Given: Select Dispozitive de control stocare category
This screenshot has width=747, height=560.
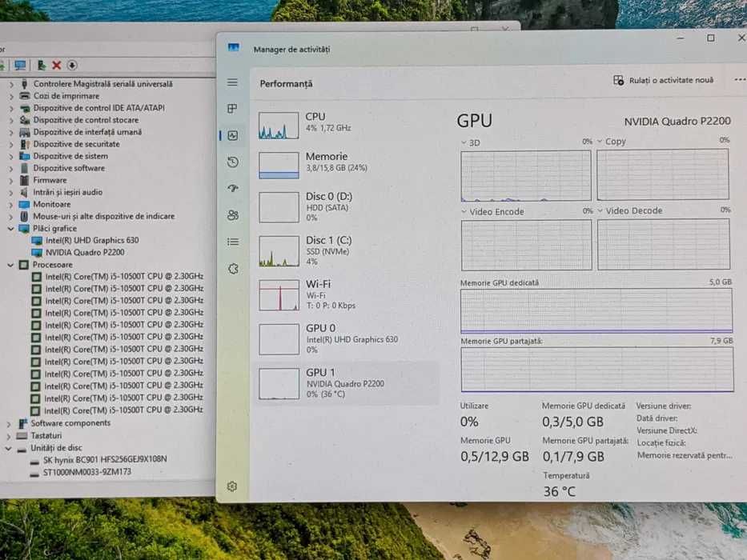Looking at the screenshot, I should pyautogui.click(x=86, y=120).
